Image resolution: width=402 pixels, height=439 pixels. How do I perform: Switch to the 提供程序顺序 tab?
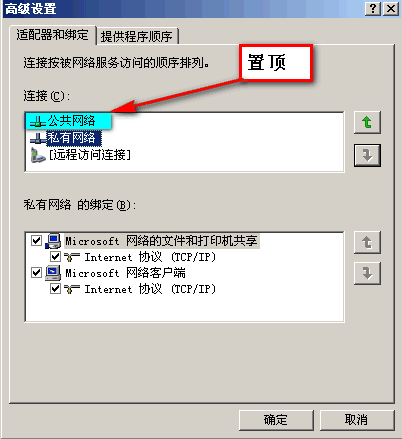(137, 36)
